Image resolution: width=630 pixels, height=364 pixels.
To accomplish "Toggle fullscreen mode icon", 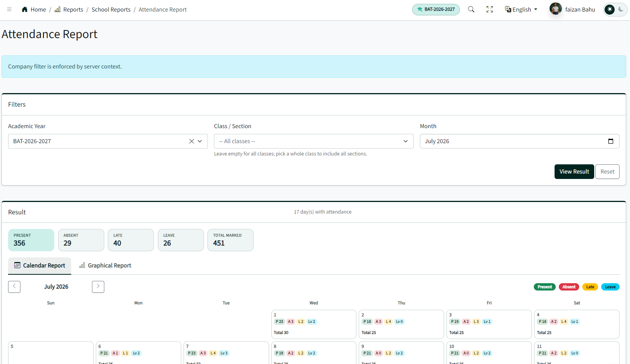I will [490, 9].
